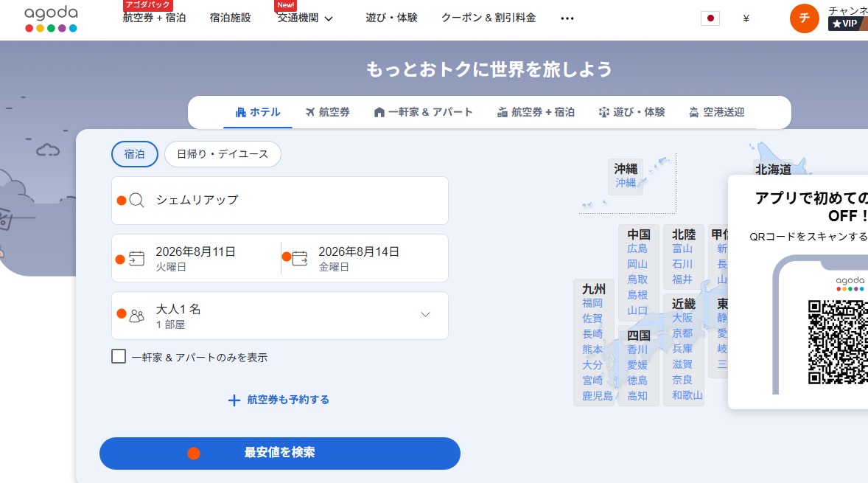
Task: Select 鳥取 on the map list
Action: [637, 279]
